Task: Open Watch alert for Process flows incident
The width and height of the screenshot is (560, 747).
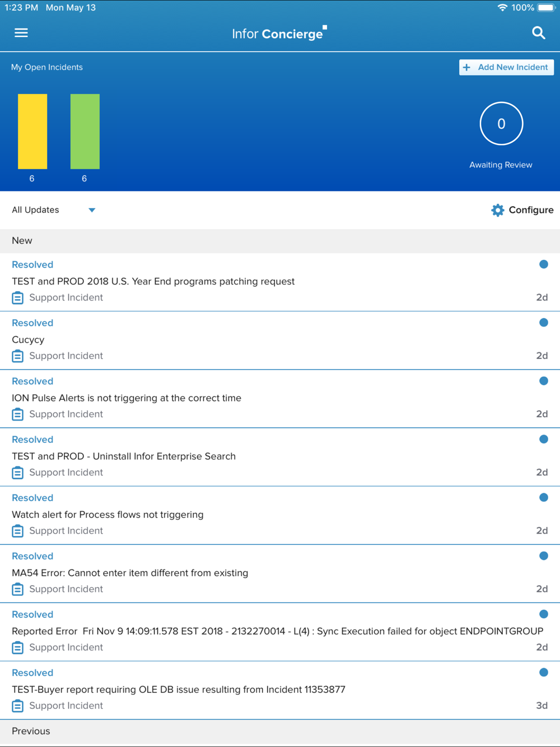Action: point(280,515)
